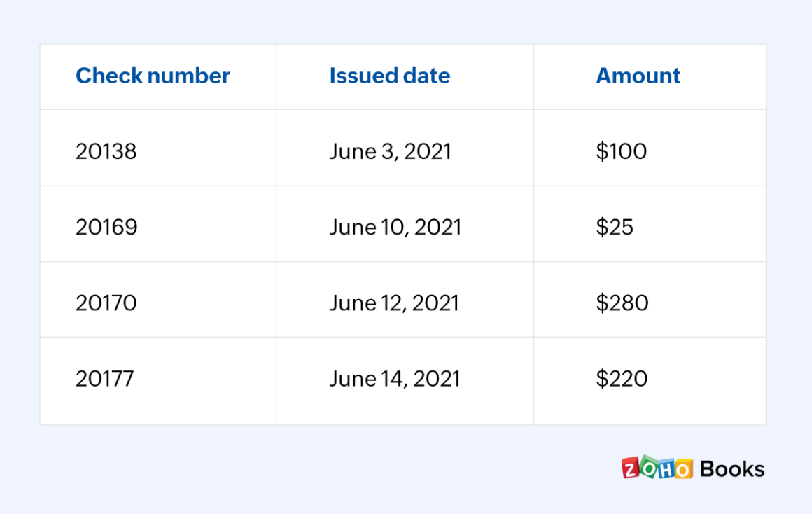
Task: Click the $220 amount cell
Action: (x=622, y=378)
